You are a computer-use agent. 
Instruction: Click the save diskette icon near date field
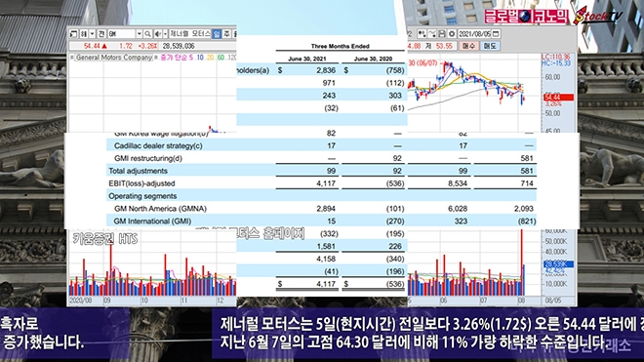(441, 34)
